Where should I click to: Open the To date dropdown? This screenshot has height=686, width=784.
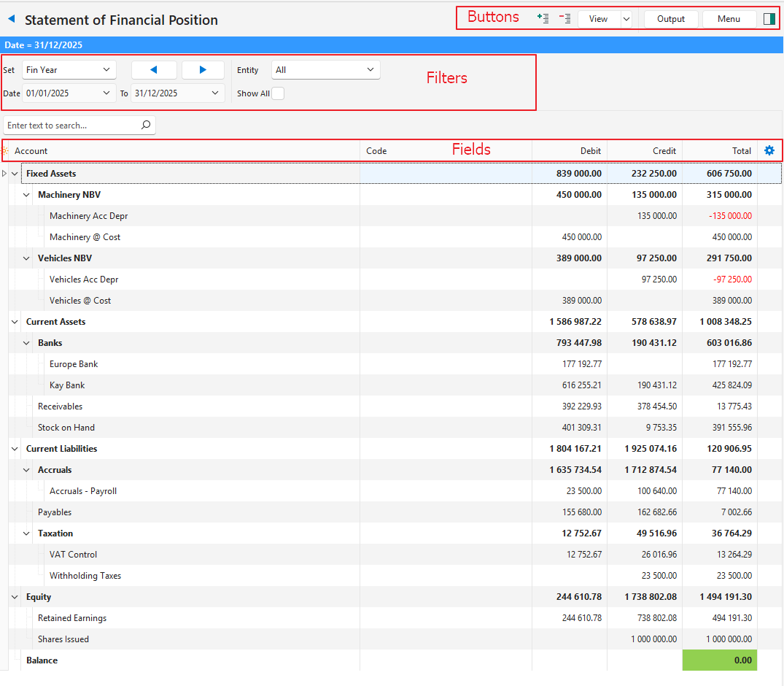[215, 93]
